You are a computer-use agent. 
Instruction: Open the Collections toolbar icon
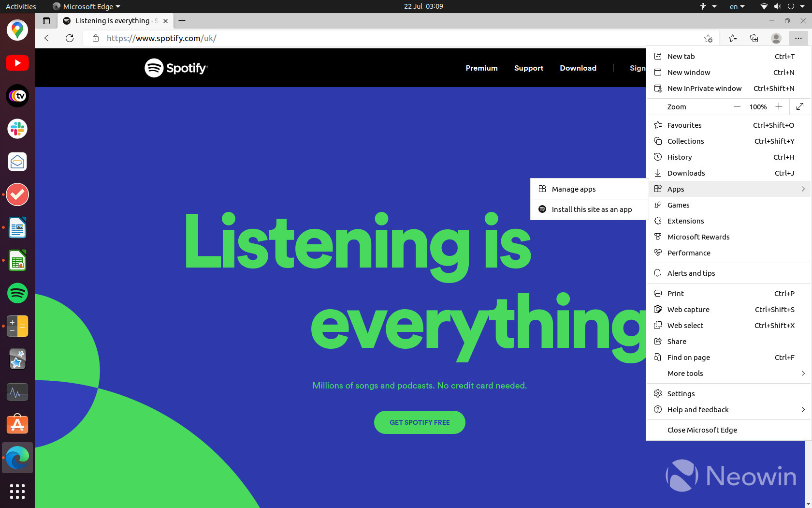(x=754, y=38)
